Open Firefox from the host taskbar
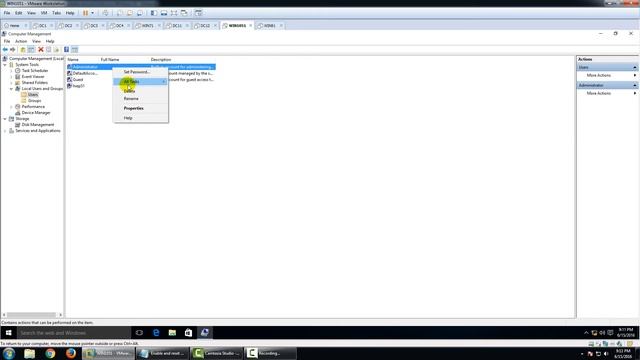 click(x=71, y=353)
